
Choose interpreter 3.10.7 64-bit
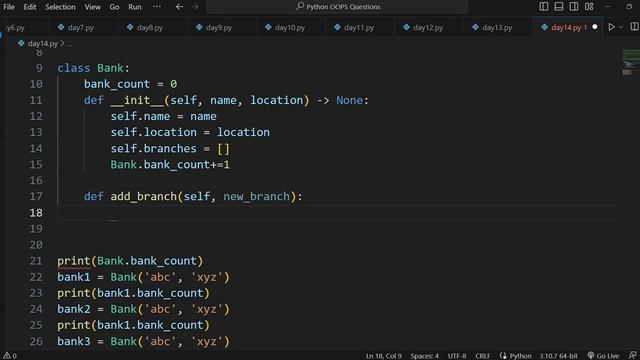coord(558,356)
